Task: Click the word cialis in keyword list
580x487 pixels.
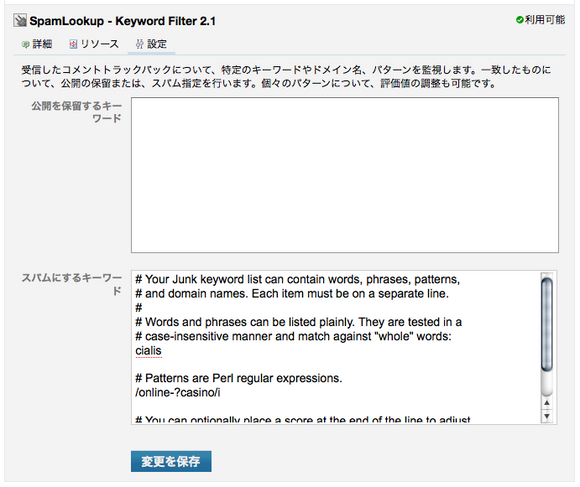Action: tap(148, 351)
